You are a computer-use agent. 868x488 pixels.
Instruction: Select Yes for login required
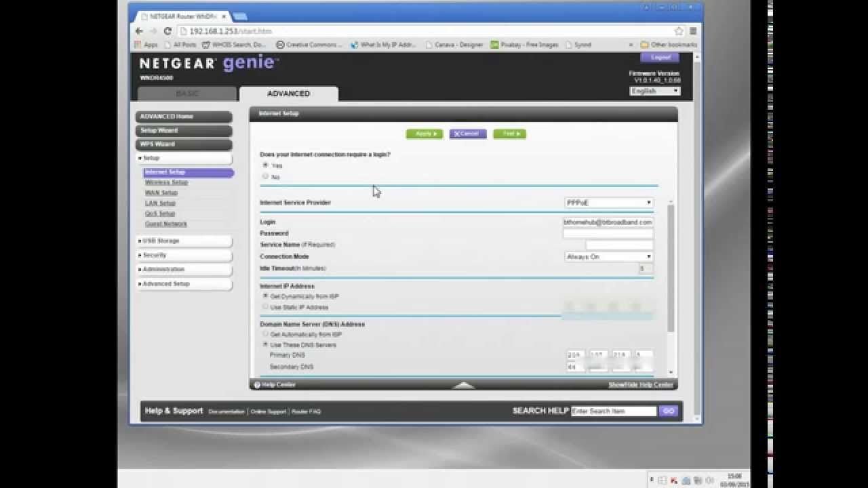(265, 165)
